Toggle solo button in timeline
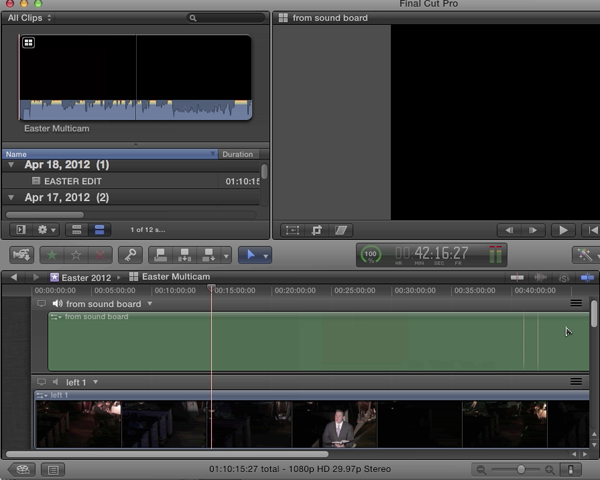Screen dimensions: 600x480 click(x=564, y=278)
